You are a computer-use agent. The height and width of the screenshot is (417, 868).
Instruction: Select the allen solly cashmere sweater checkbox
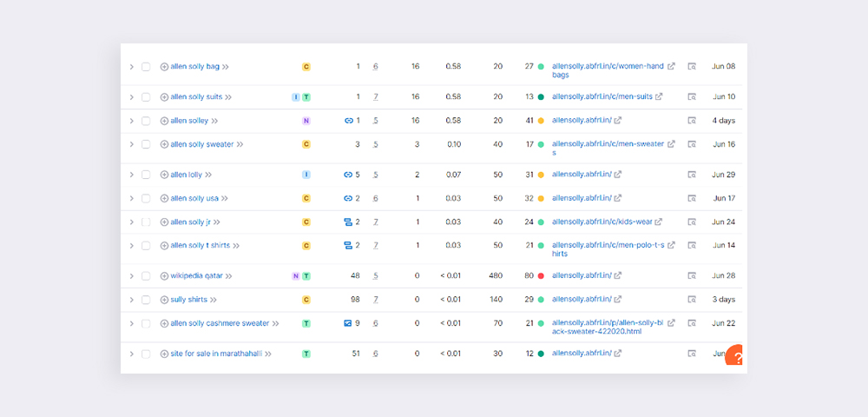click(146, 323)
